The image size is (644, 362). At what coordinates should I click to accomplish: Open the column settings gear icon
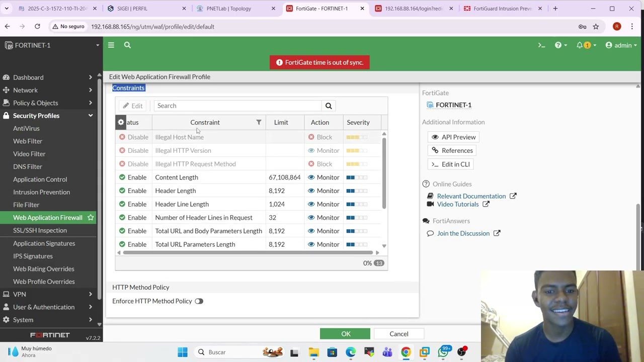coord(121,122)
